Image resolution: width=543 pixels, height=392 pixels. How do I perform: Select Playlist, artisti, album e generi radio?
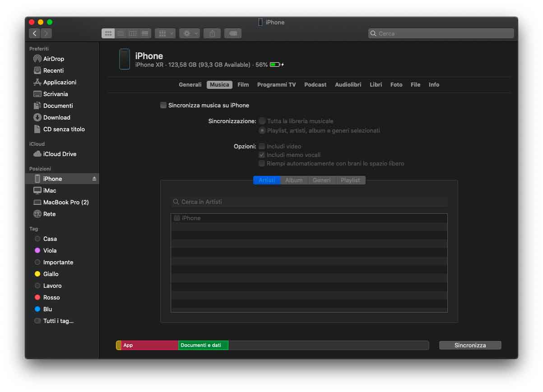click(x=262, y=130)
